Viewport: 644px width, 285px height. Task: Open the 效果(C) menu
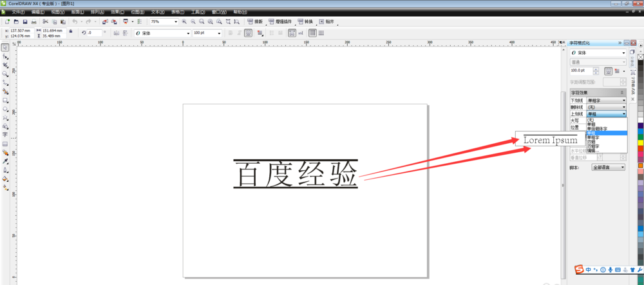pyautogui.click(x=117, y=12)
